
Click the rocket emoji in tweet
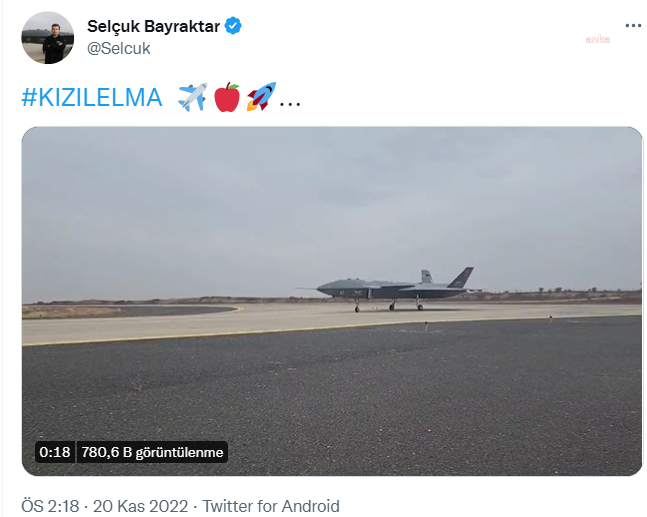(261, 97)
